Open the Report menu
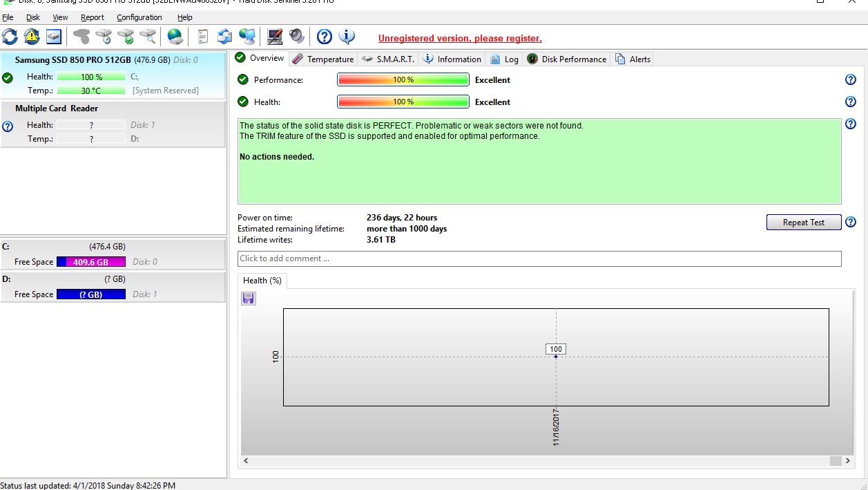Image resolution: width=868 pixels, height=490 pixels. 92,17
